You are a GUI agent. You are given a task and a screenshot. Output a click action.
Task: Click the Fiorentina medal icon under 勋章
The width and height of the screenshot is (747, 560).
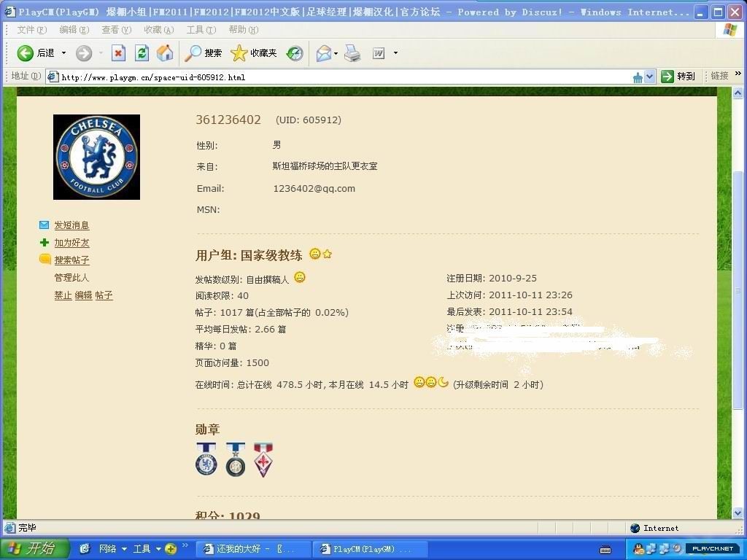coord(263,459)
